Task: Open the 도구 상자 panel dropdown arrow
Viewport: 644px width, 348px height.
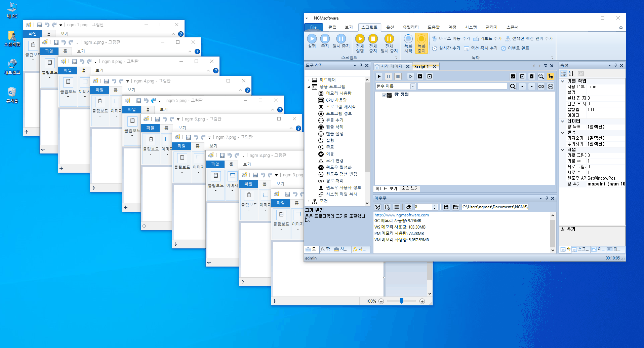Action: pos(355,66)
